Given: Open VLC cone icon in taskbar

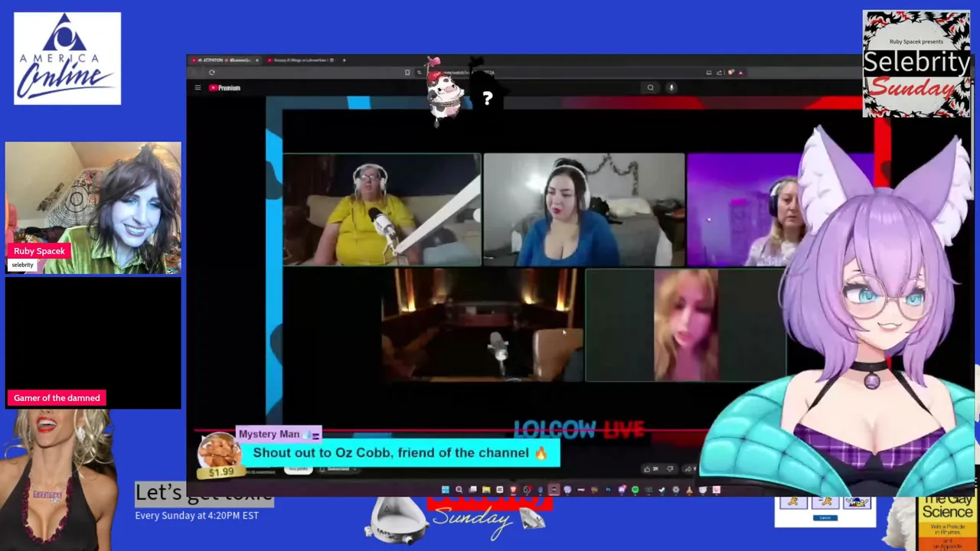Looking at the screenshot, I should 690,490.
